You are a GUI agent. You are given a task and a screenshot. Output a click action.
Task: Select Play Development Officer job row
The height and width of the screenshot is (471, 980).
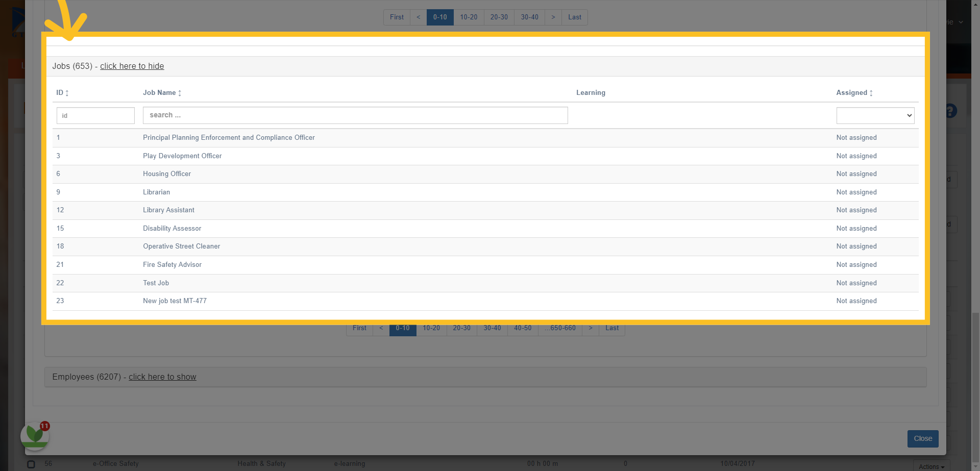pos(485,156)
